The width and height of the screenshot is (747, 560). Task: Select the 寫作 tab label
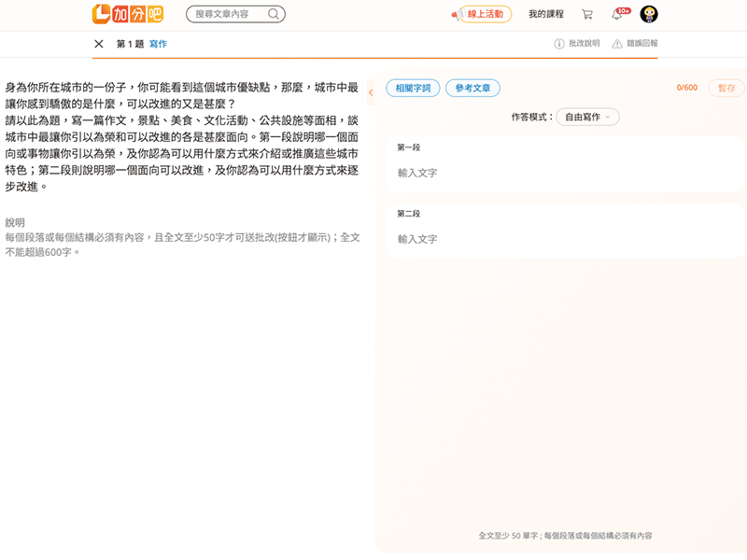pos(158,44)
